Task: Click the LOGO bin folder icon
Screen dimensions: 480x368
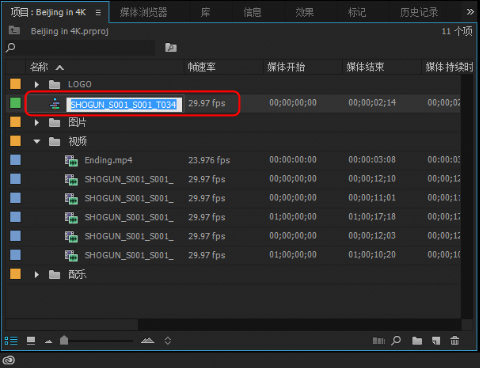Action: pyautogui.click(x=54, y=84)
